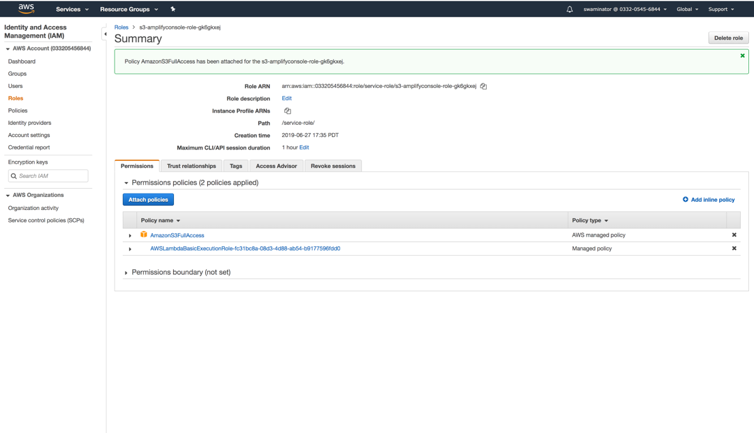Image resolution: width=754 pixels, height=433 pixels.
Task: Collapse the Permissions policies section
Action: (x=126, y=183)
